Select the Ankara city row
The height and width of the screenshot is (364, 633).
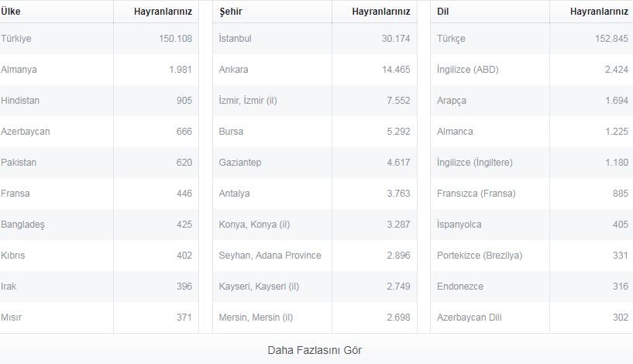point(315,70)
